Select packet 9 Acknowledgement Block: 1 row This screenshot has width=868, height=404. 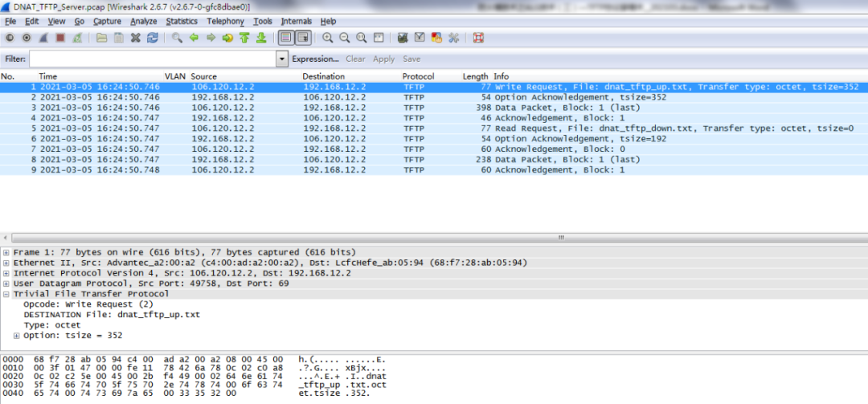[x=434, y=170]
